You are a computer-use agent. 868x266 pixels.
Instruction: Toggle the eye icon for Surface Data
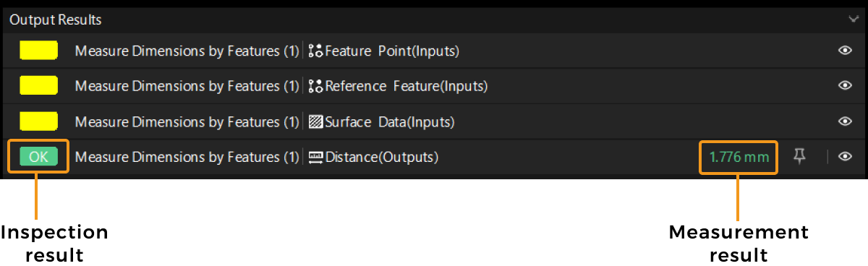click(x=844, y=121)
